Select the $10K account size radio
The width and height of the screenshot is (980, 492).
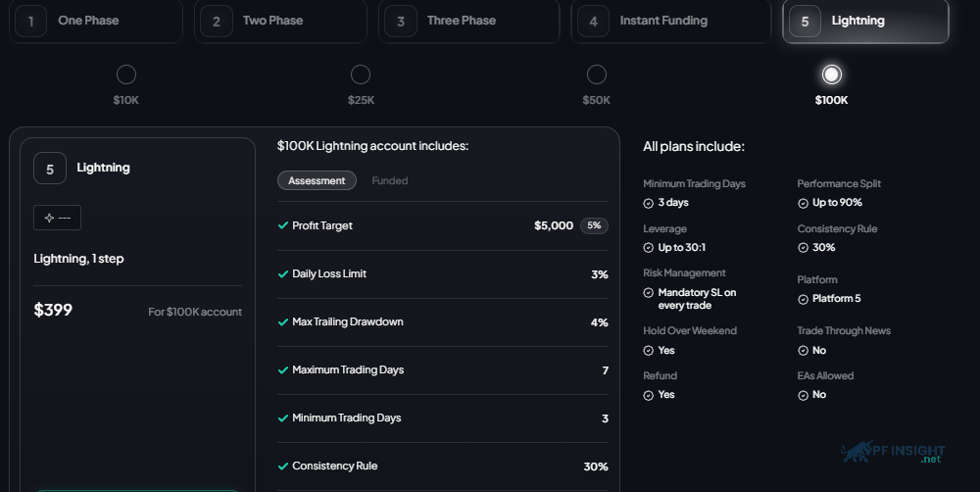click(x=126, y=74)
